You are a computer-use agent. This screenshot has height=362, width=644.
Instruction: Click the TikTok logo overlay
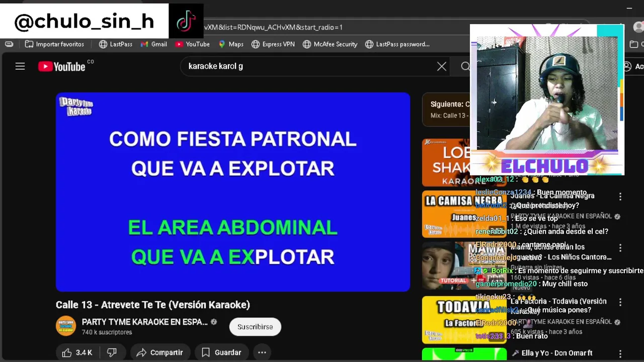pyautogui.click(x=186, y=21)
